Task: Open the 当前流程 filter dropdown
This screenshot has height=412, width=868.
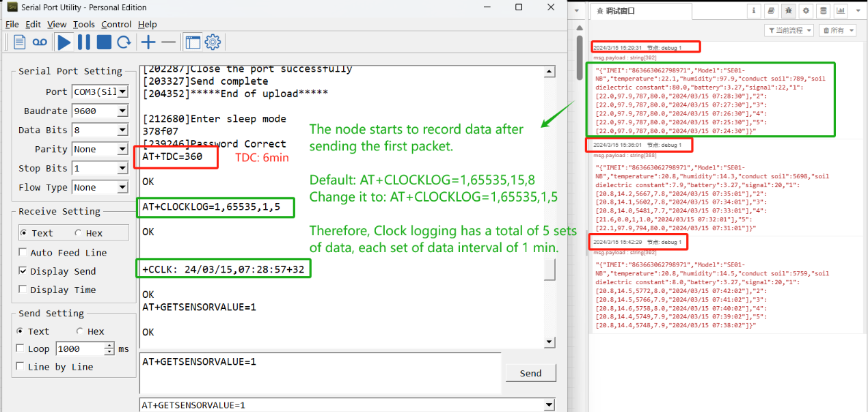Action: tap(789, 30)
